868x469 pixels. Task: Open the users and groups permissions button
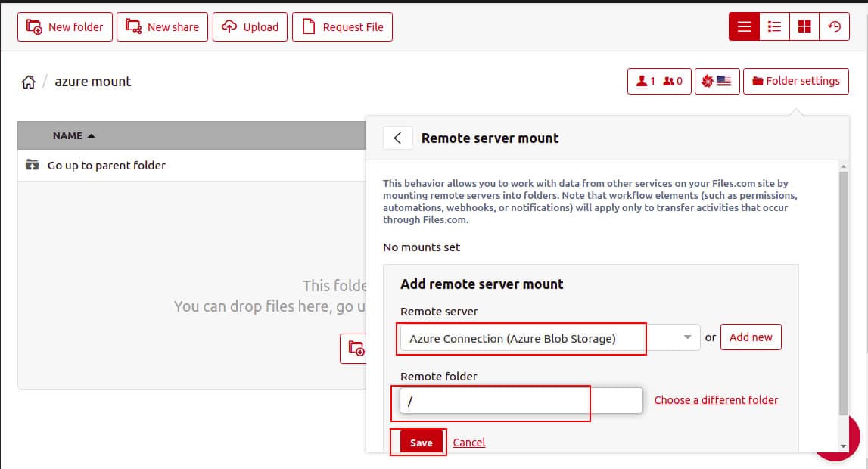(x=659, y=81)
